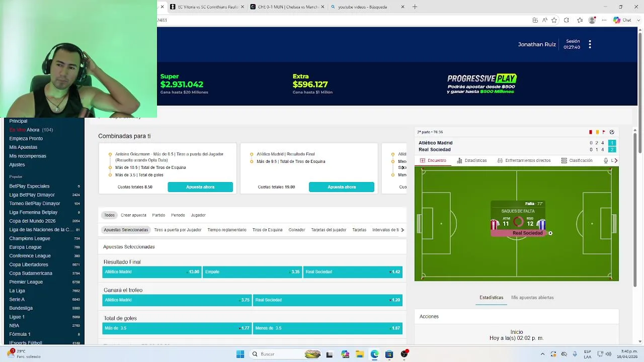644x362 pixels.
Task: Click Apuesta ahora for cuotas totales 8.50
Action: pos(200,187)
